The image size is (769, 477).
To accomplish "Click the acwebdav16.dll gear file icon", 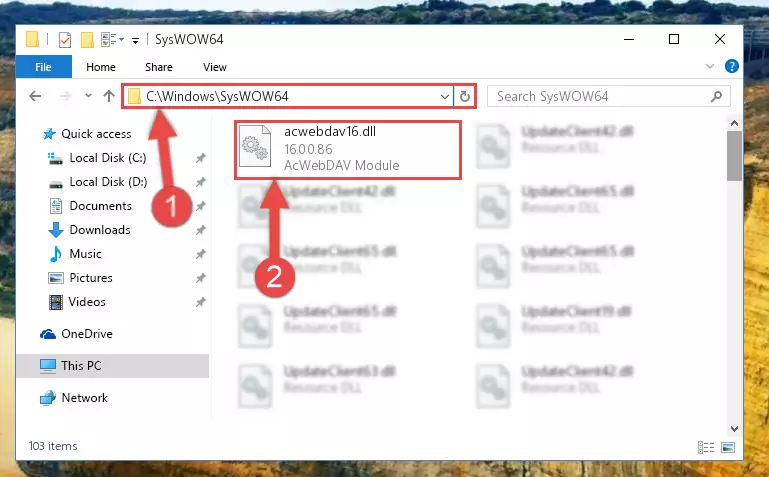I will click(255, 147).
